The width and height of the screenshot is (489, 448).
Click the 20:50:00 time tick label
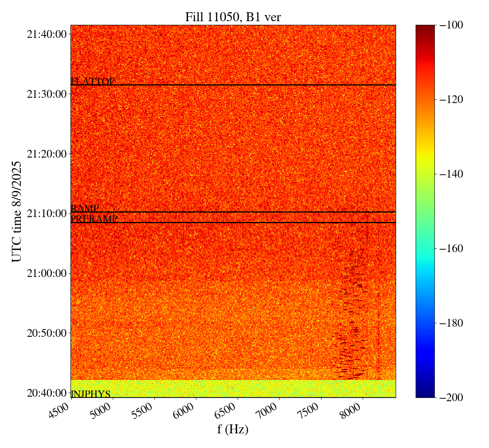46,333
